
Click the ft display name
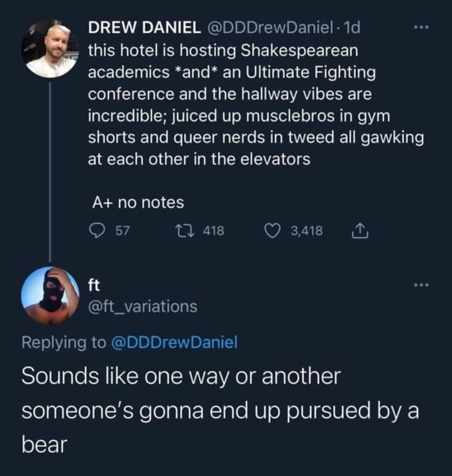[94, 286]
